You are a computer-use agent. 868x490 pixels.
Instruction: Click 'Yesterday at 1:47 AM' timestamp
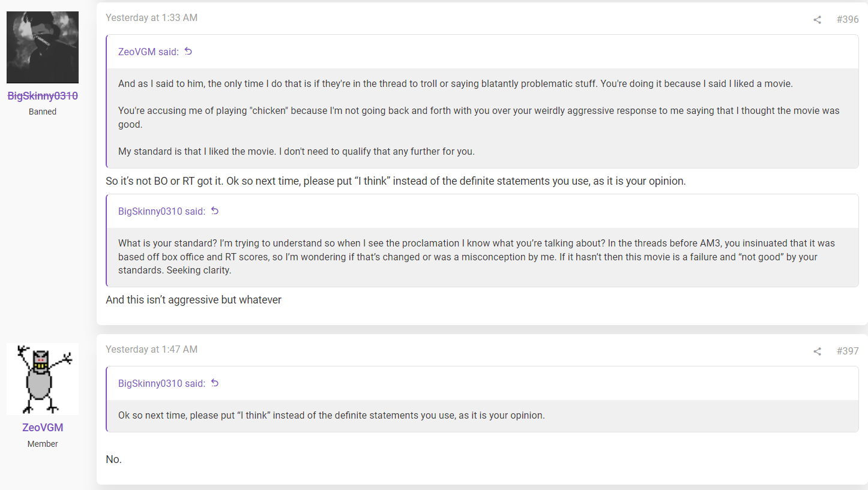click(151, 350)
